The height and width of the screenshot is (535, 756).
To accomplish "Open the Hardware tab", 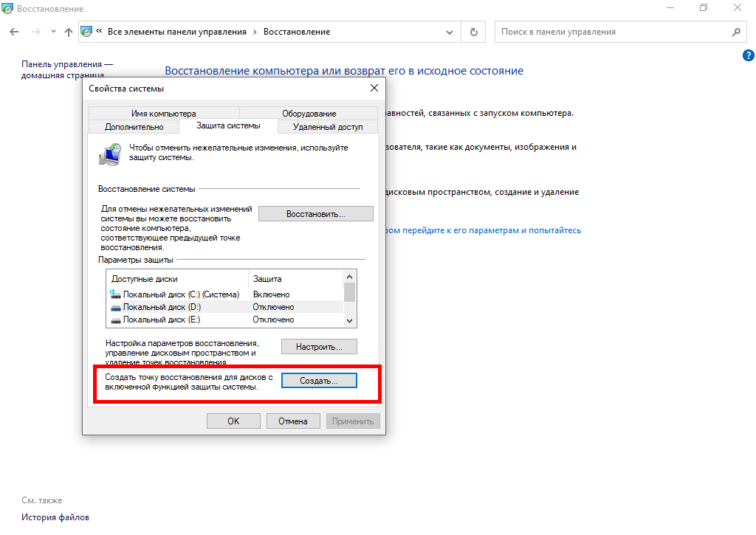I will (309, 114).
